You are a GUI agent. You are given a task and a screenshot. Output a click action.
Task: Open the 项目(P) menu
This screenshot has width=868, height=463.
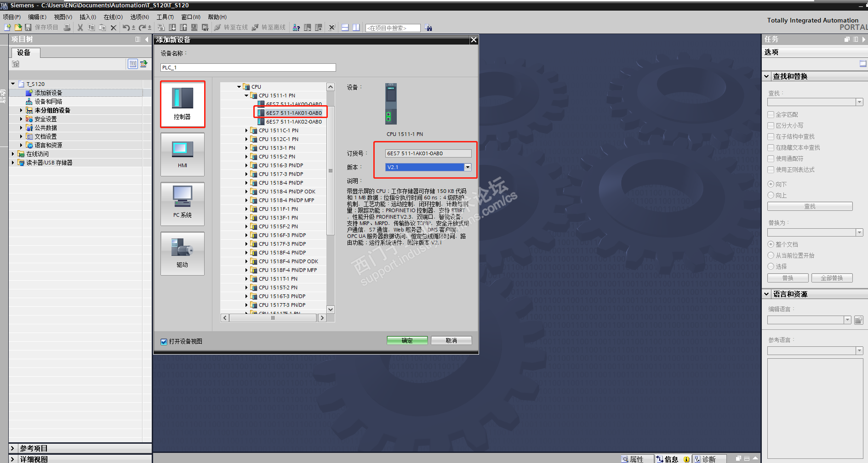[x=11, y=17]
